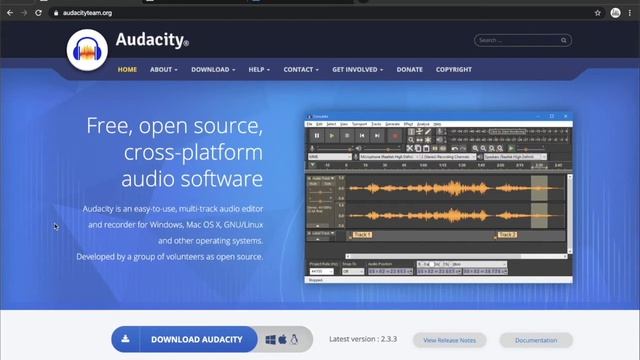Click the padlock icon in address bar
The width and height of the screenshot is (640, 360).
point(56,13)
